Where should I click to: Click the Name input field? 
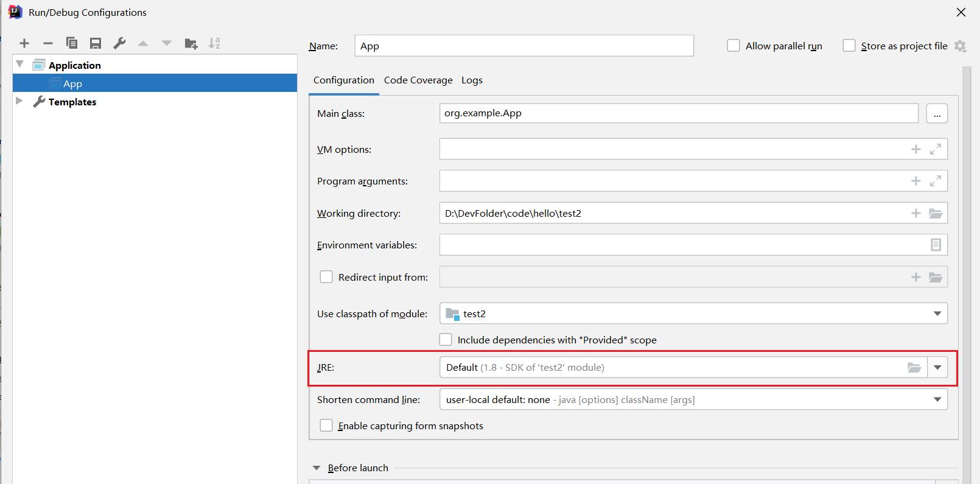click(x=524, y=46)
